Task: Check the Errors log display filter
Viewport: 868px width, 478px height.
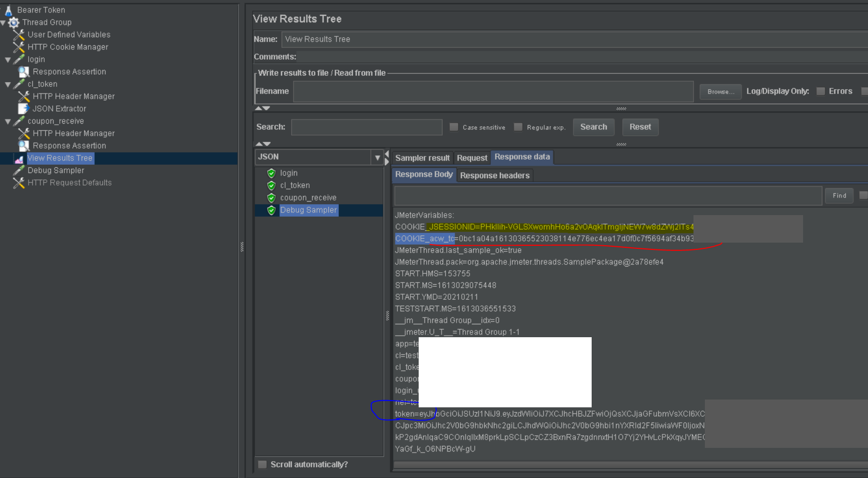Action: pyautogui.click(x=821, y=90)
